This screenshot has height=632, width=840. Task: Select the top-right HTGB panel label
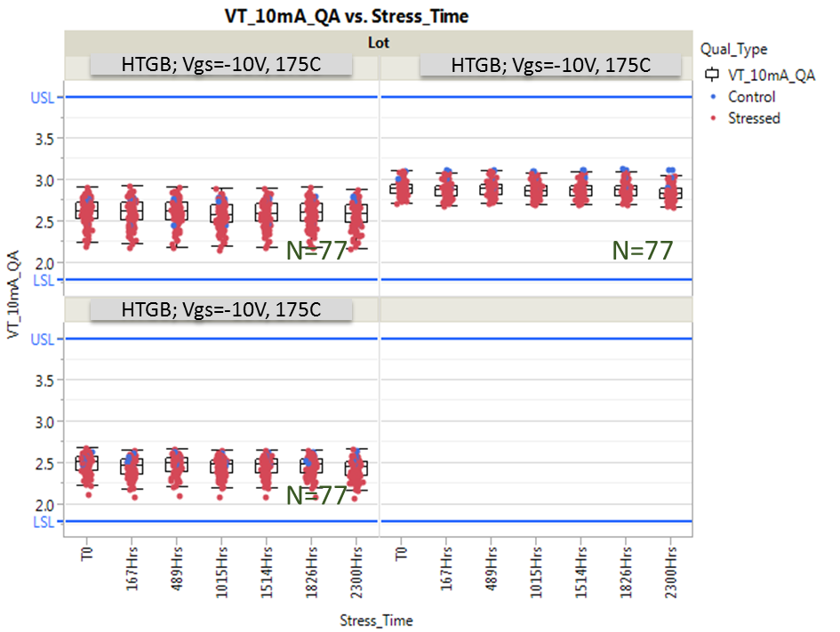pos(550,66)
